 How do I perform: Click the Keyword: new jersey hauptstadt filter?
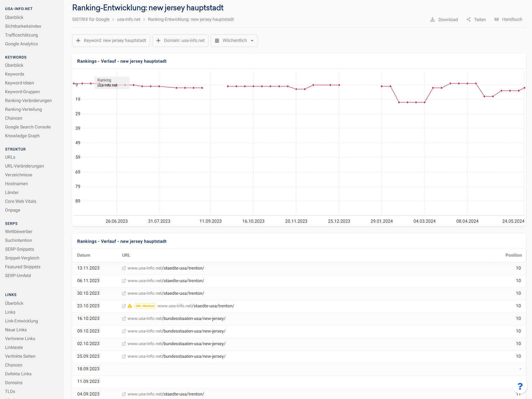click(x=115, y=40)
